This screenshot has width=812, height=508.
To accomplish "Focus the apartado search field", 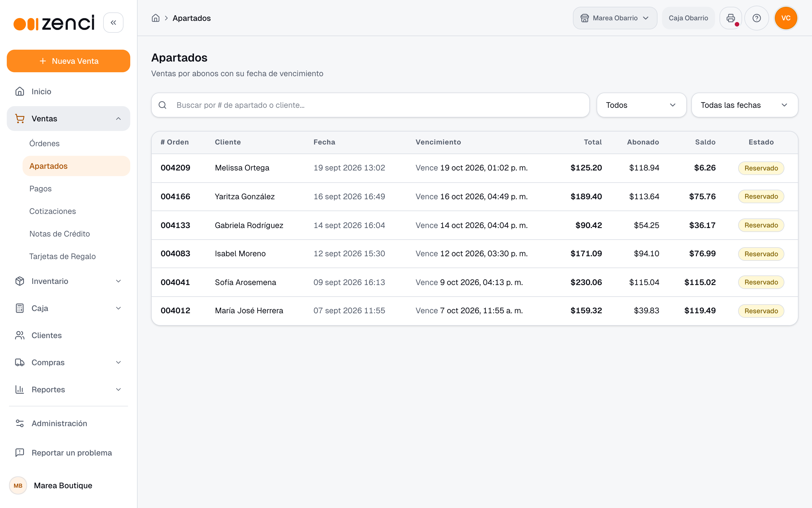I will (x=370, y=105).
